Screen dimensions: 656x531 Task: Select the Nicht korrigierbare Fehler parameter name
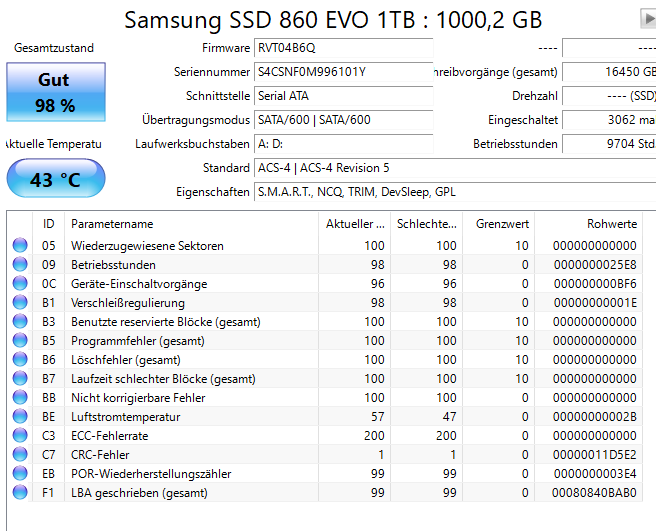(x=138, y=398)
